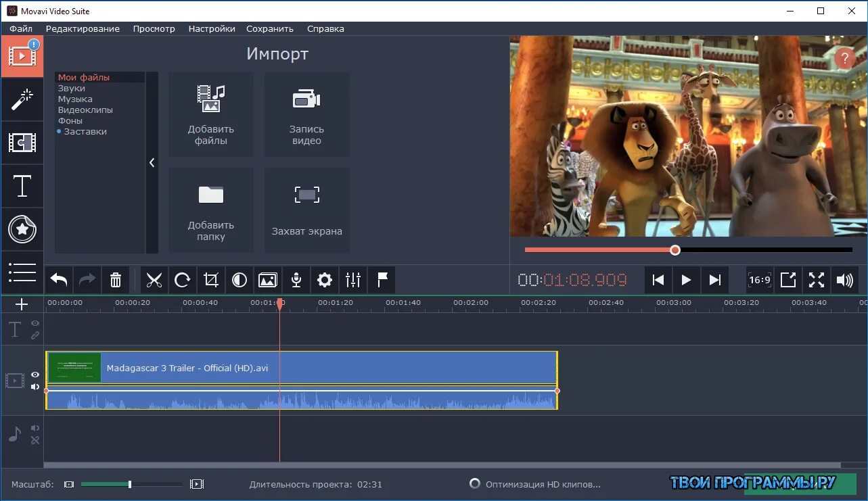Hide the video track with eye icon
This screenshot has width=868, height=501.
pyautogui.click(x=35, y=375)
